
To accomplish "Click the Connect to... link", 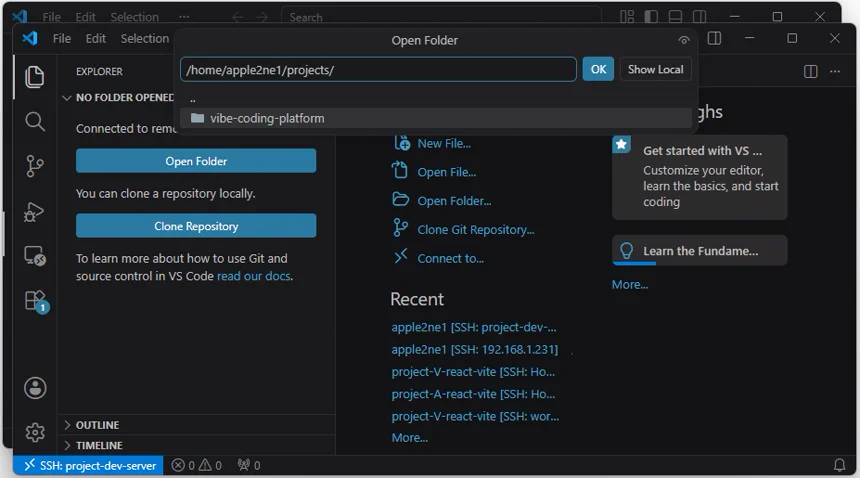I will (450, 258).
